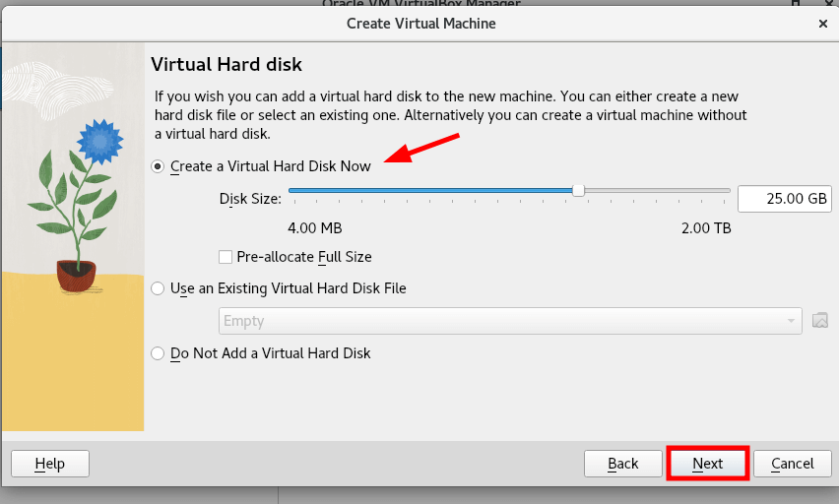Focus the 25.00 GB disk size field
The height and width of the screenshot is (504, 839).
click(783, 198)
